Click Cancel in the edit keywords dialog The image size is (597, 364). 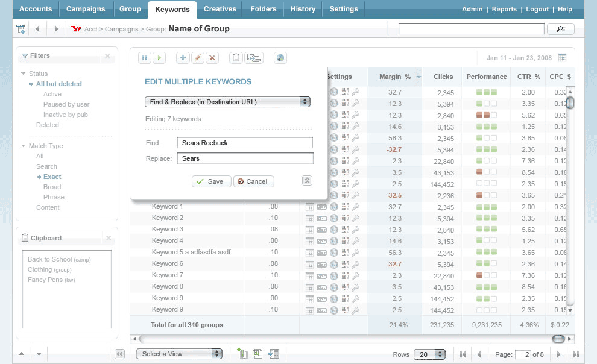click(253, 181)
